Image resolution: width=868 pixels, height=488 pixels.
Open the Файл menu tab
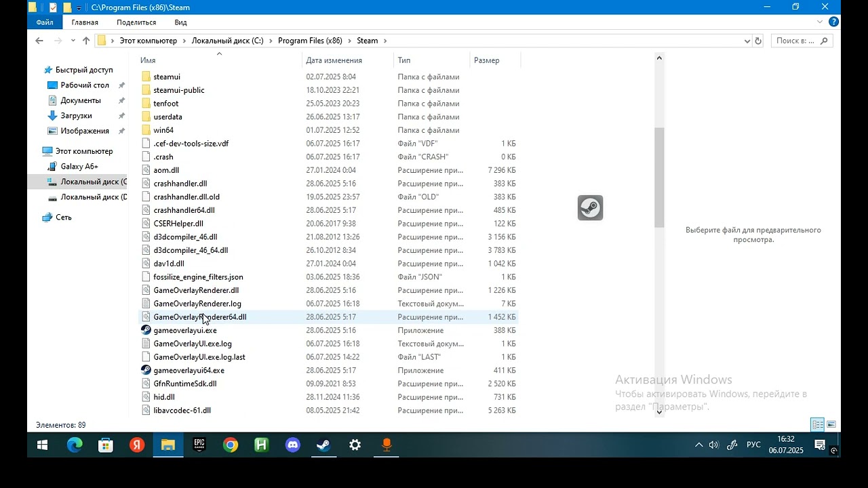tap(45, 22)
